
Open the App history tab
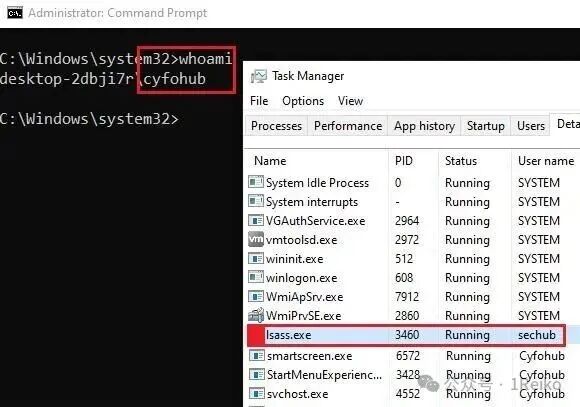pos(424,126)
